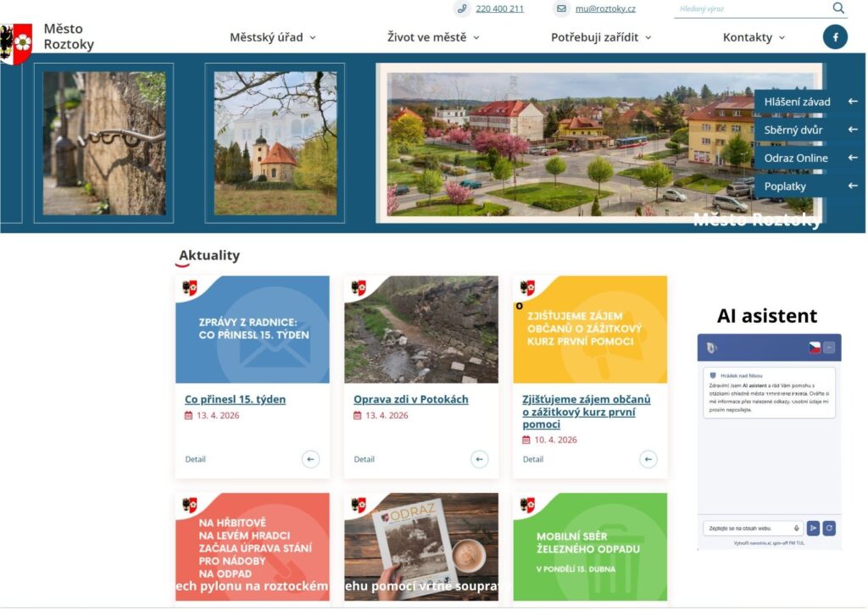Open the Kontakty menu
This screenshot has height=610, width=868.
(754, 37)
